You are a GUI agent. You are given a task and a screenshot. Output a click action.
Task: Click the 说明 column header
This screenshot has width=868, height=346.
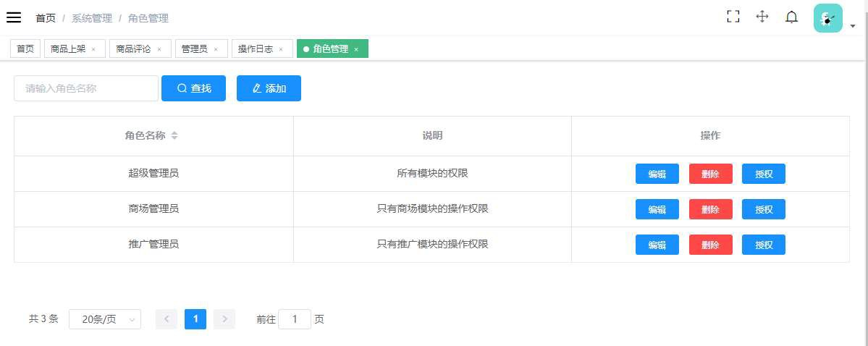pyautogui.click(x=432, y=135)
